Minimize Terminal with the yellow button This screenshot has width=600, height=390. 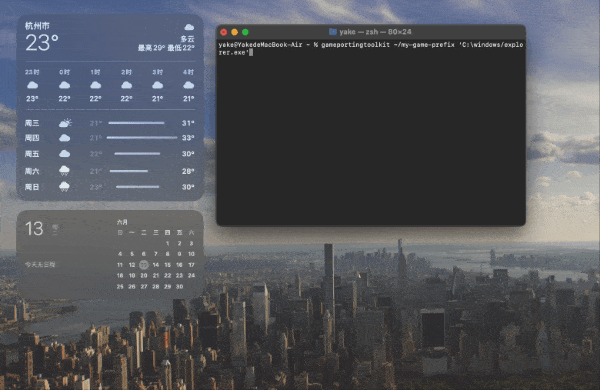tap(235, 32)
